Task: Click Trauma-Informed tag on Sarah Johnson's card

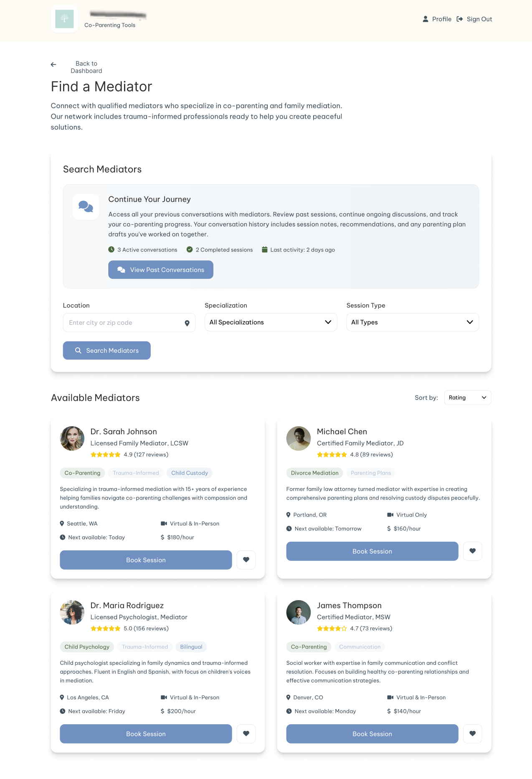Action: click(x=136, y=473)
